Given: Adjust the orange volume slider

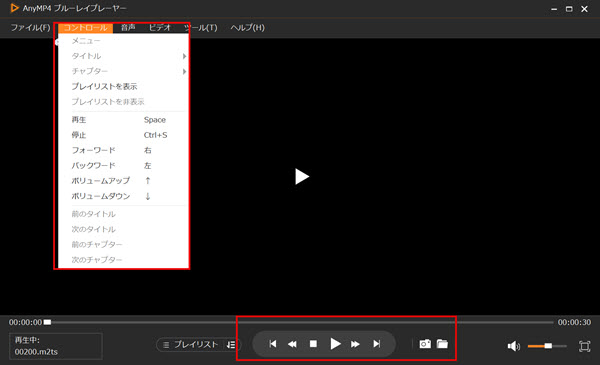Looking at the screenshot, I should coord(547,346).
